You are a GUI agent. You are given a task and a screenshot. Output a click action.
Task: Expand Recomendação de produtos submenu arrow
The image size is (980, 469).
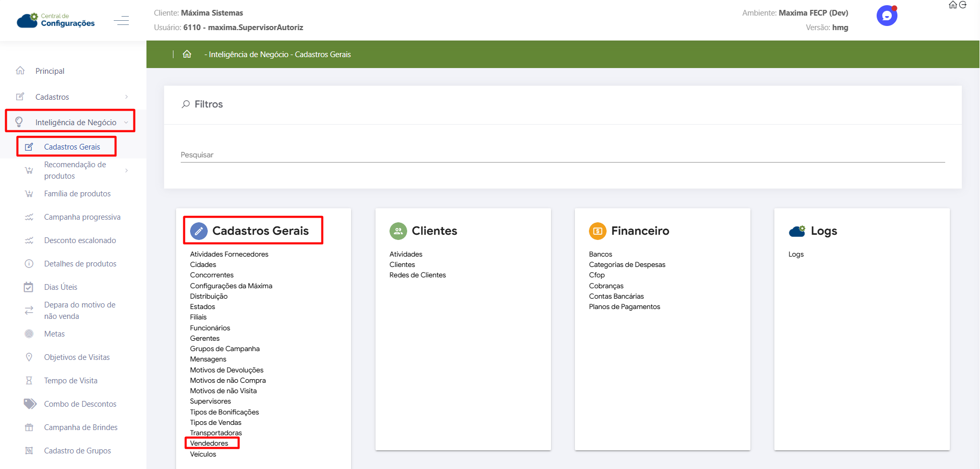(x=126, y=170)
